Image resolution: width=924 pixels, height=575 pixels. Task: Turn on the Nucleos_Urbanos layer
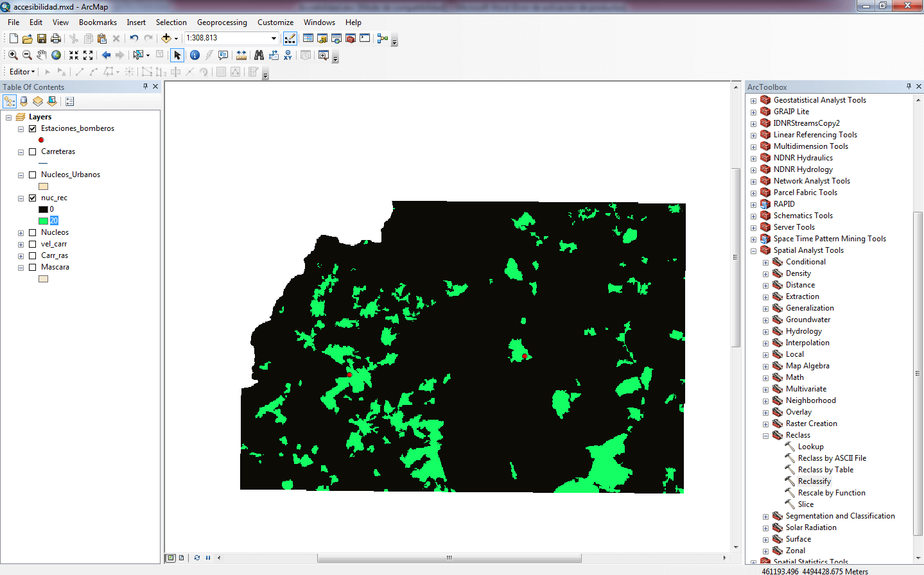click(32, 175)
